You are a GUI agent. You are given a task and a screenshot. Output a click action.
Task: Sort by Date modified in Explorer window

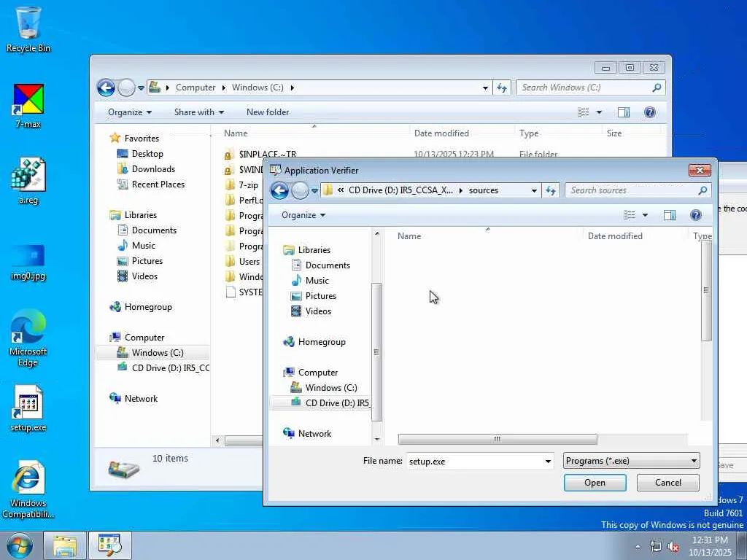click(x=441, y=133)
